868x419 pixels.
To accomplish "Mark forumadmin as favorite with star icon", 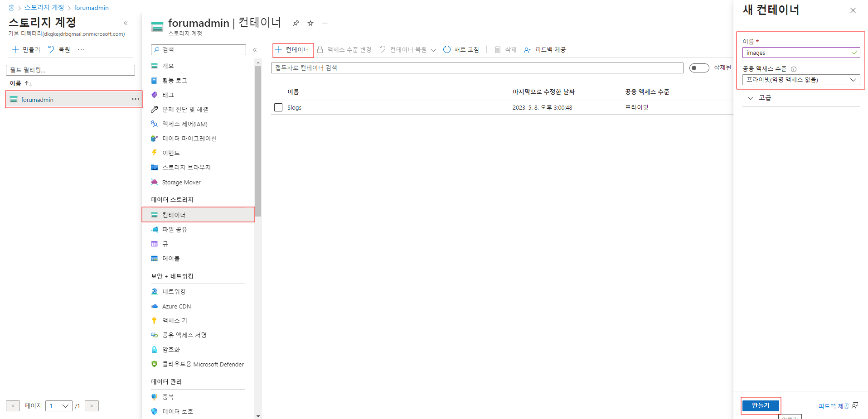I will 310,23.
